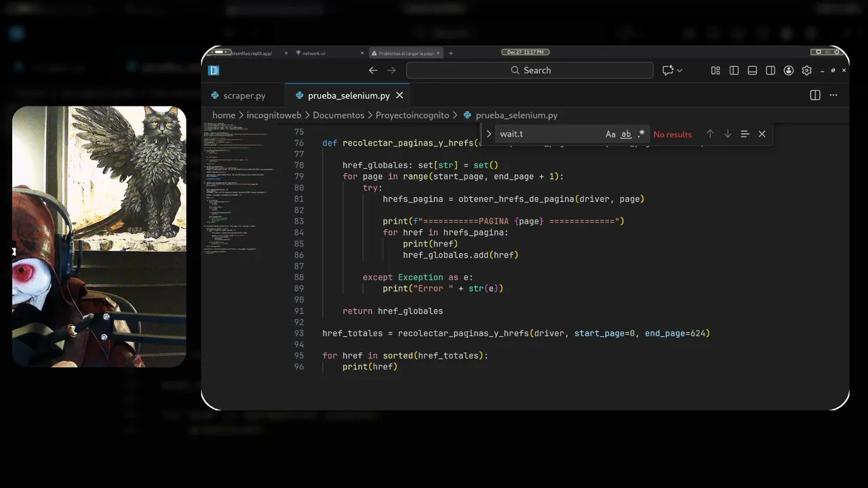Screen dimensions: 868x488
Task: Toggle the bottom panel layout icon
Action: coord(752,70)
